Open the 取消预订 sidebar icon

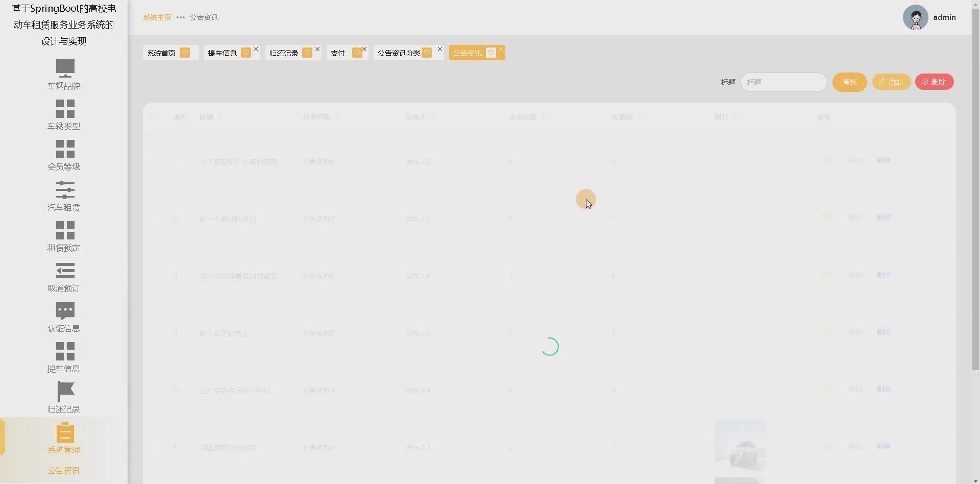(x=65, y=271)
